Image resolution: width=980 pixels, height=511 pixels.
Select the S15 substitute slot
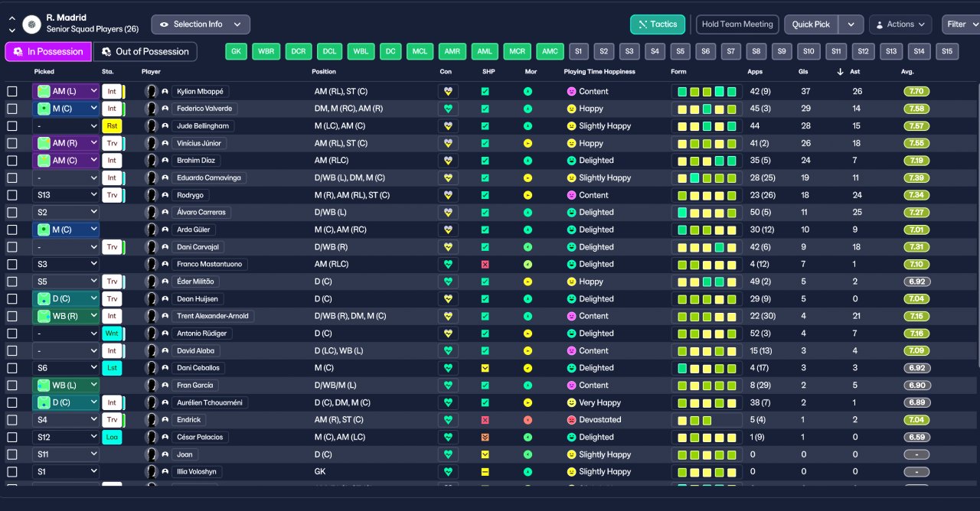[947, 52]
